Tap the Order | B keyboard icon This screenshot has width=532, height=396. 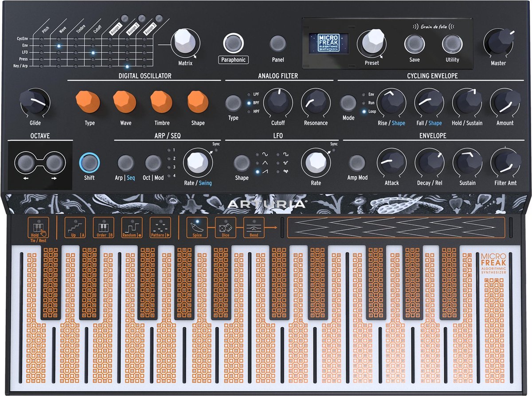point(103,228)
